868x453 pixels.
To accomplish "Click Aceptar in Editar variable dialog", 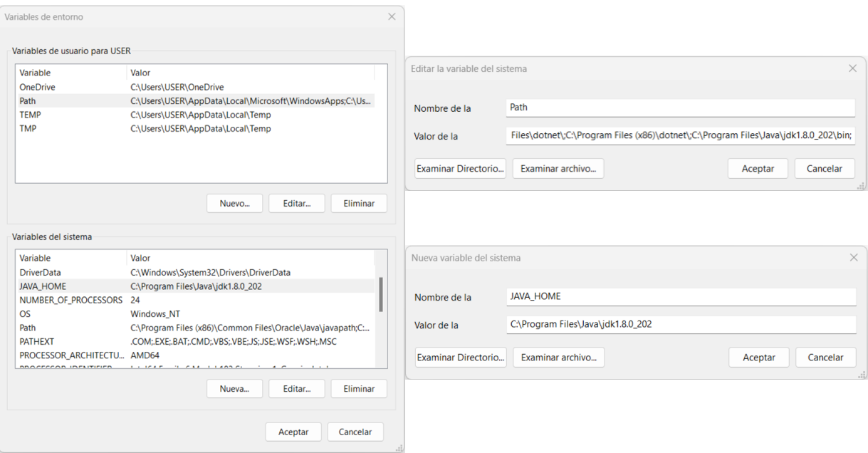I will coord(758,169).
